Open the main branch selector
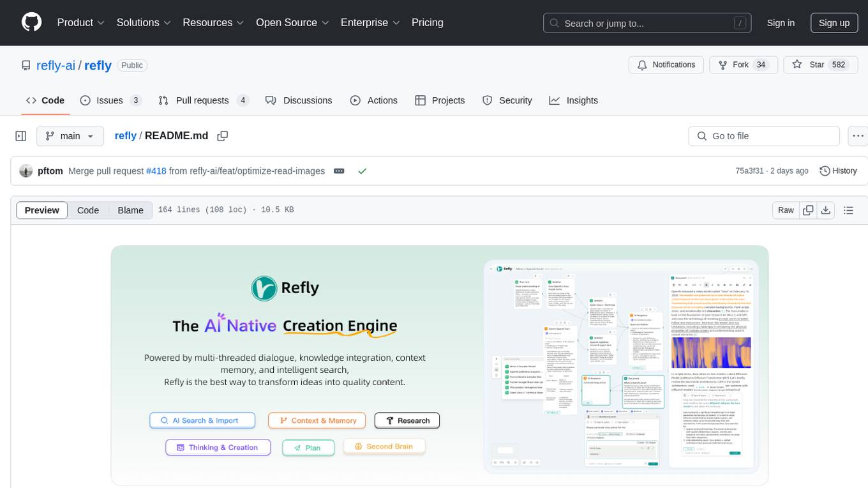868x488 pixels. point(70,136)
